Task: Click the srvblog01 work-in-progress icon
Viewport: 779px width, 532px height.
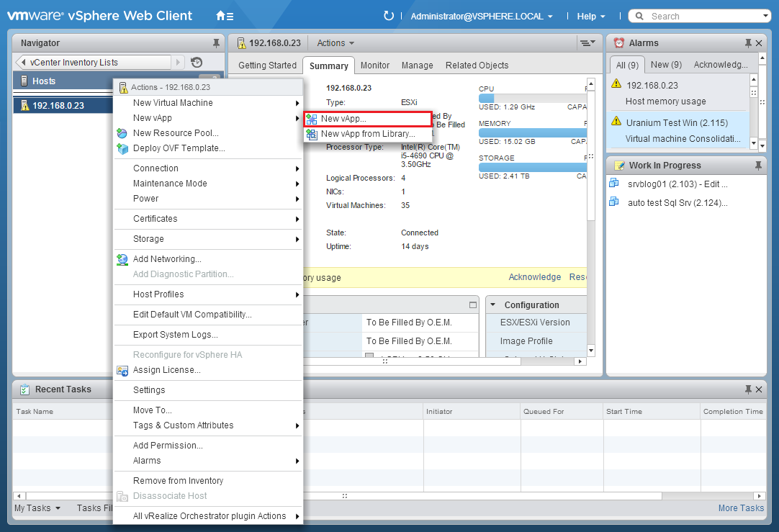Action: point(614,183)
